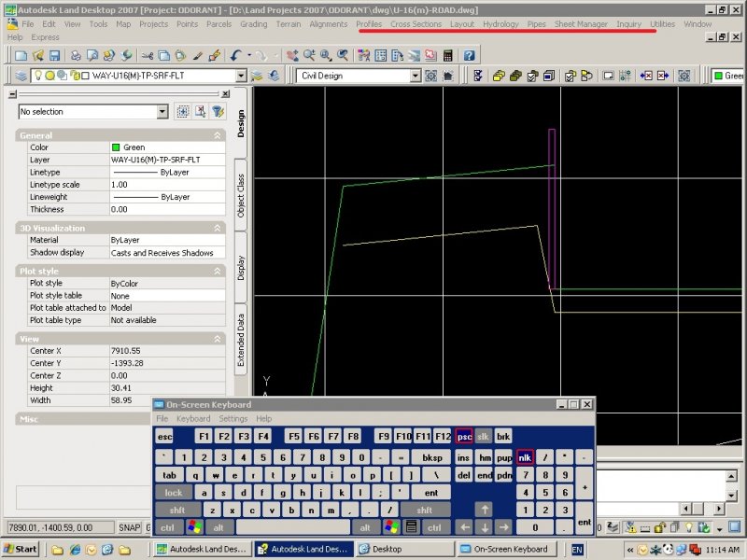
Task: Click the Start button on the taskbar
Action: (x=21, y=549)
